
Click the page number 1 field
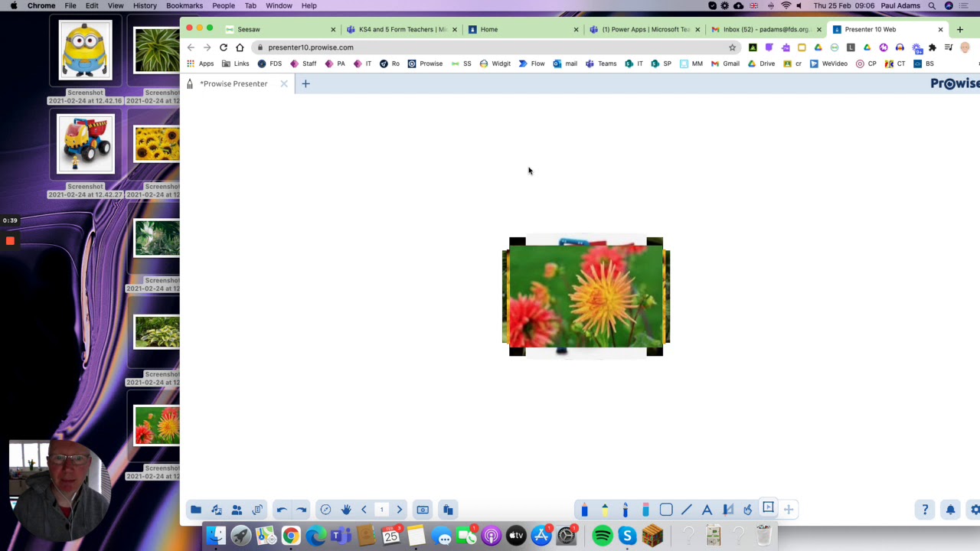coord(381,510)
